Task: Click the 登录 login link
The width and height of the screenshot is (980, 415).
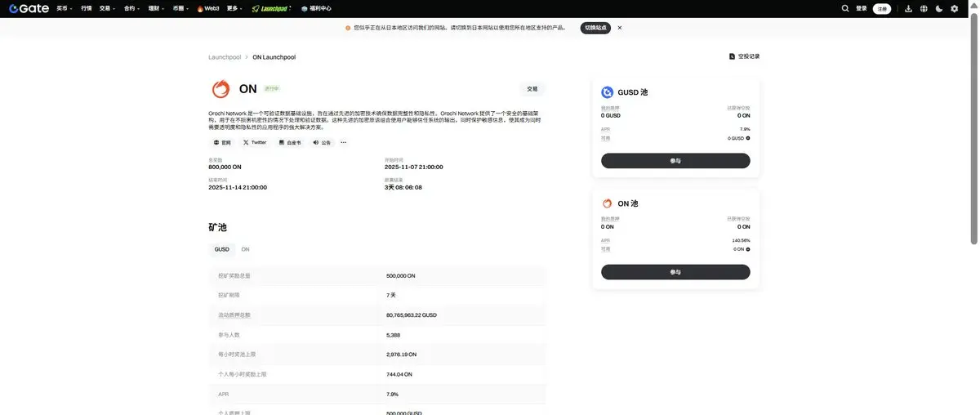Action: [x=862, y=8]
